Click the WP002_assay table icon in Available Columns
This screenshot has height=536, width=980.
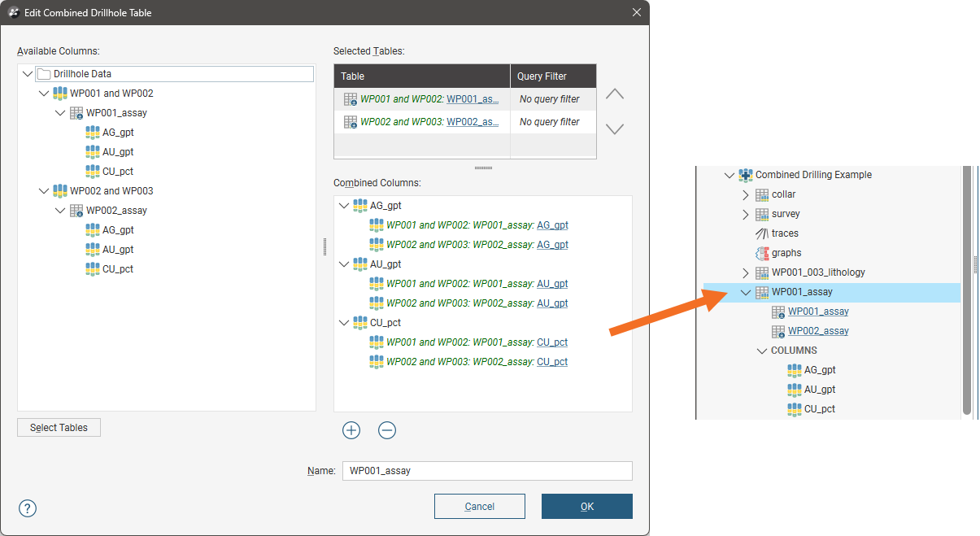click(x=76, y=211)
